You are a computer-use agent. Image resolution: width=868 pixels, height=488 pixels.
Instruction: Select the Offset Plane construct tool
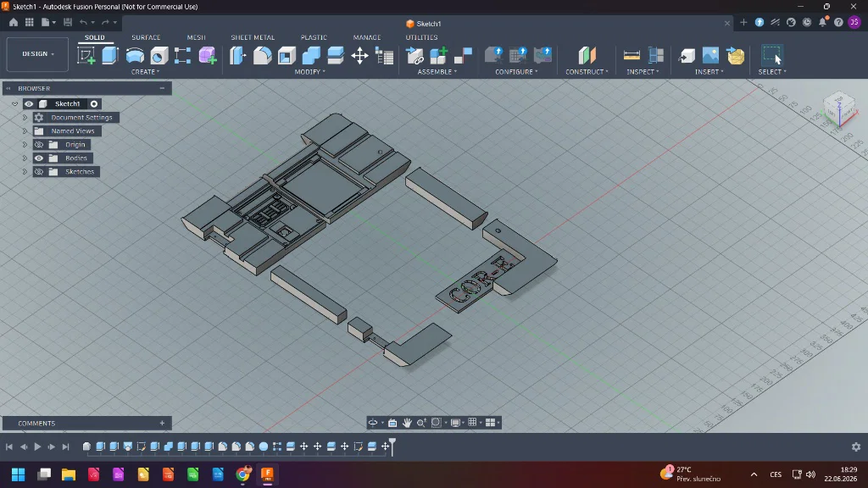point(587,55)
